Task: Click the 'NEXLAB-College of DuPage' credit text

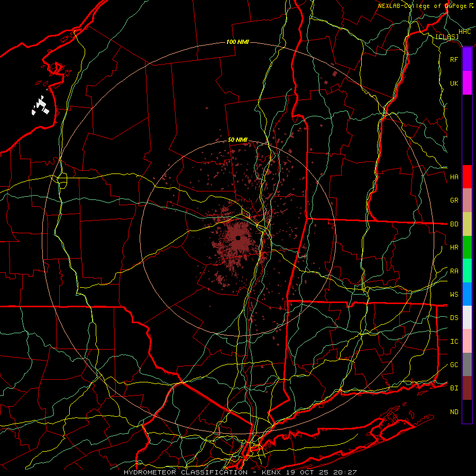Action: tap(423, 6)
